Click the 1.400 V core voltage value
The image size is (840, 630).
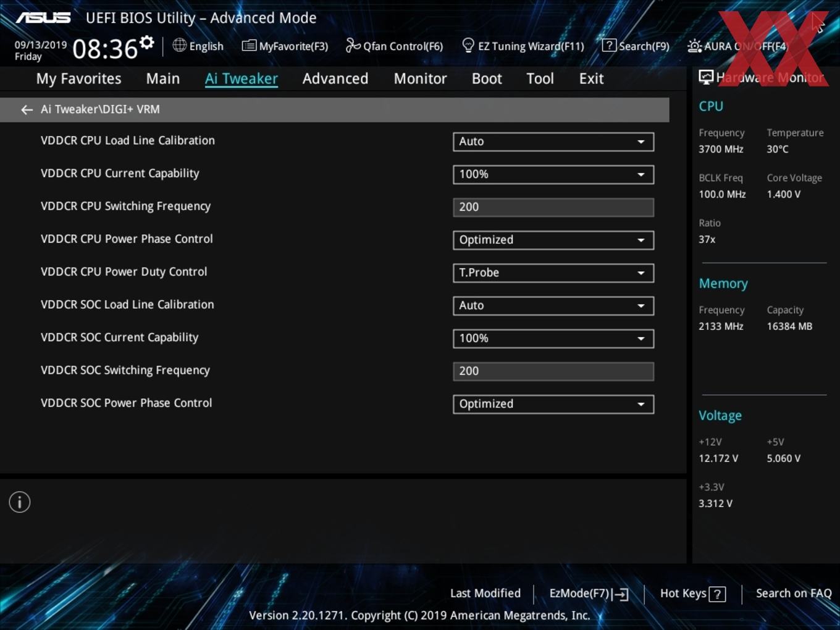(x=784, y=194)
